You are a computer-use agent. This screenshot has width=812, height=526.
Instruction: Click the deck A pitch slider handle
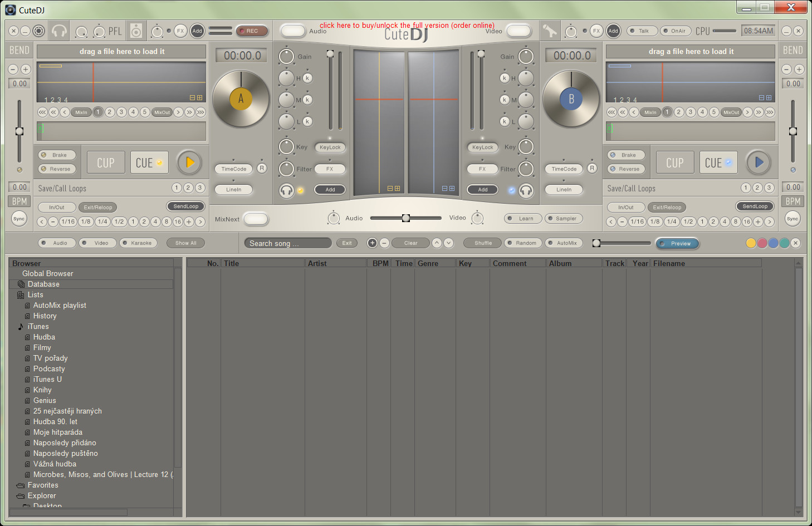coord(19,131)
